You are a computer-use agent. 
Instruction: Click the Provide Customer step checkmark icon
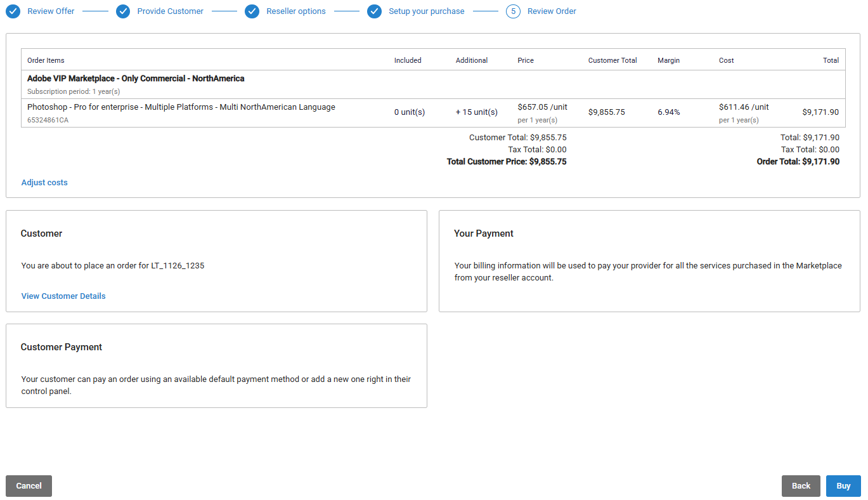[x=123, y=11]
